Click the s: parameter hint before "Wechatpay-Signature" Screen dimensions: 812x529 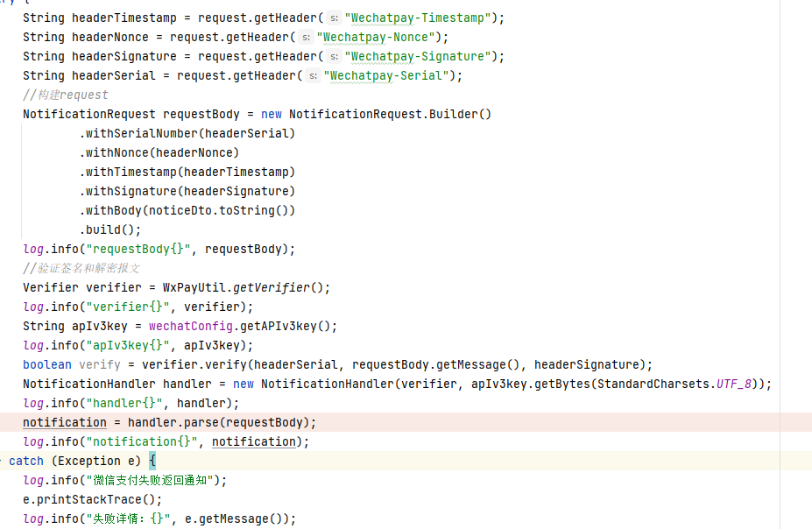coord(334,56)
